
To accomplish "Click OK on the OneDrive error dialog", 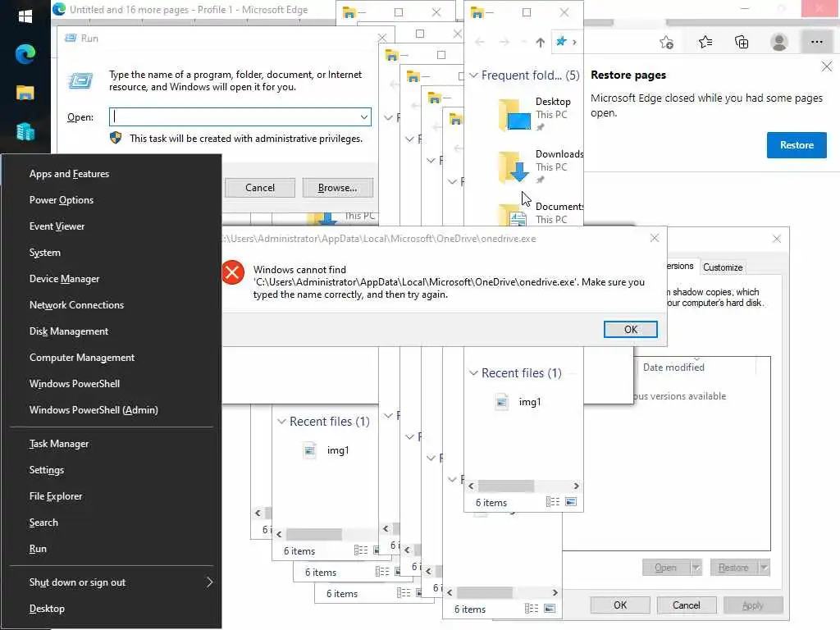I will 630,329.
